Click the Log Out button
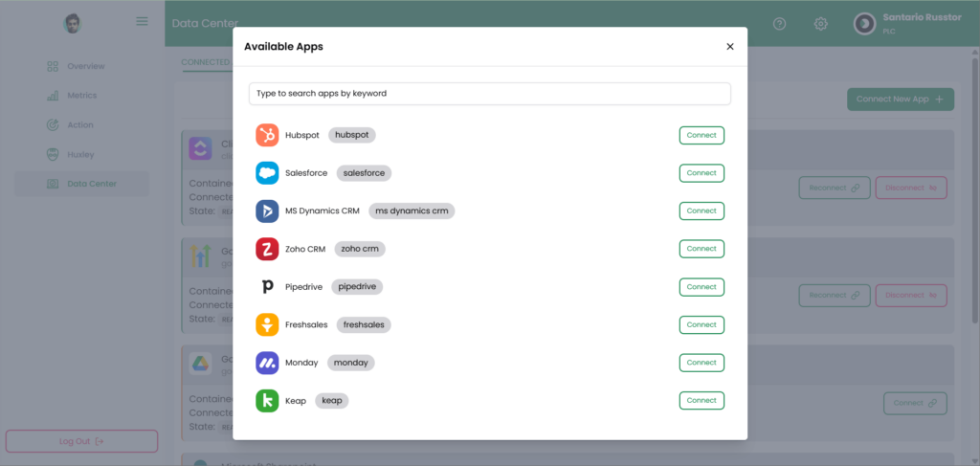Image resolution: width=980 pixels, height=466 pixels. click(82, 441)
